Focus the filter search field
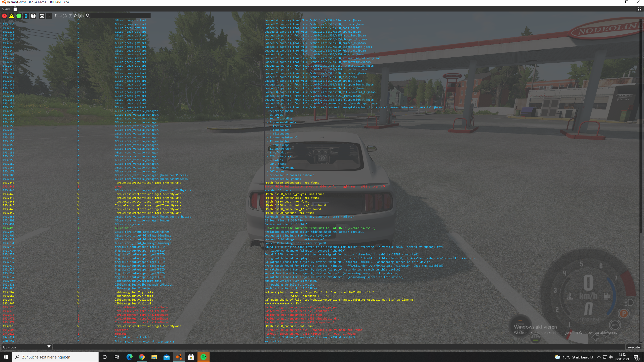The height and width of the screenshot is (362, 644). (121, 16)
